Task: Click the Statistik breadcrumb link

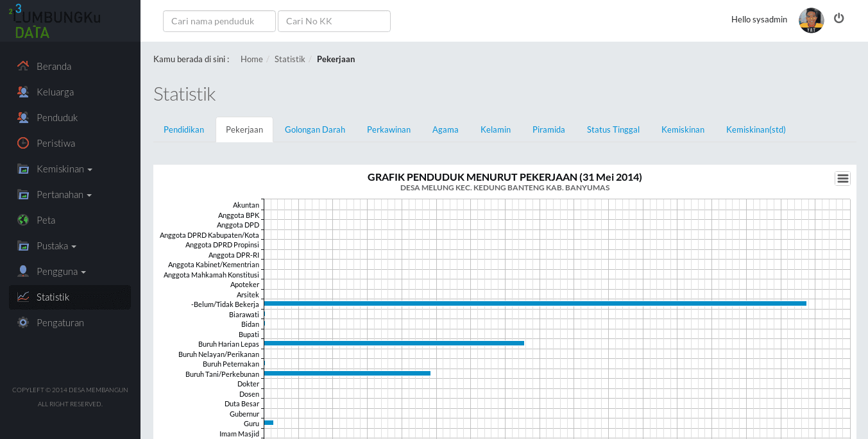Action: tap(289, 59)
